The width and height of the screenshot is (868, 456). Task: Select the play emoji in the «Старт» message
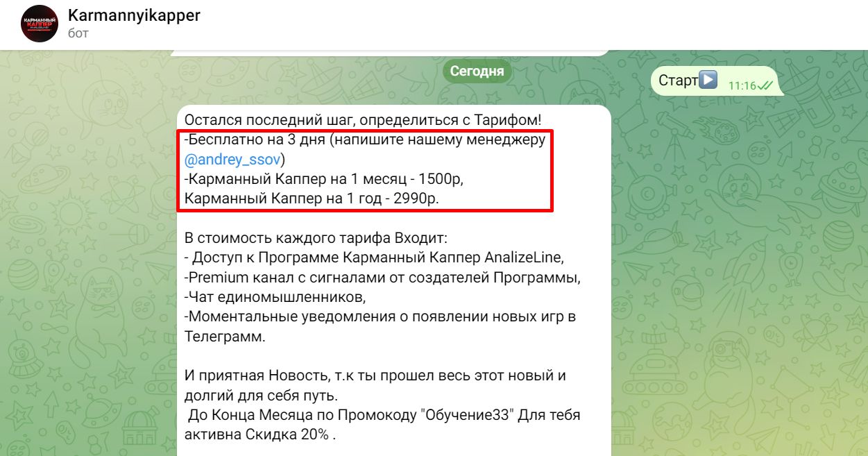coord(708,80)
